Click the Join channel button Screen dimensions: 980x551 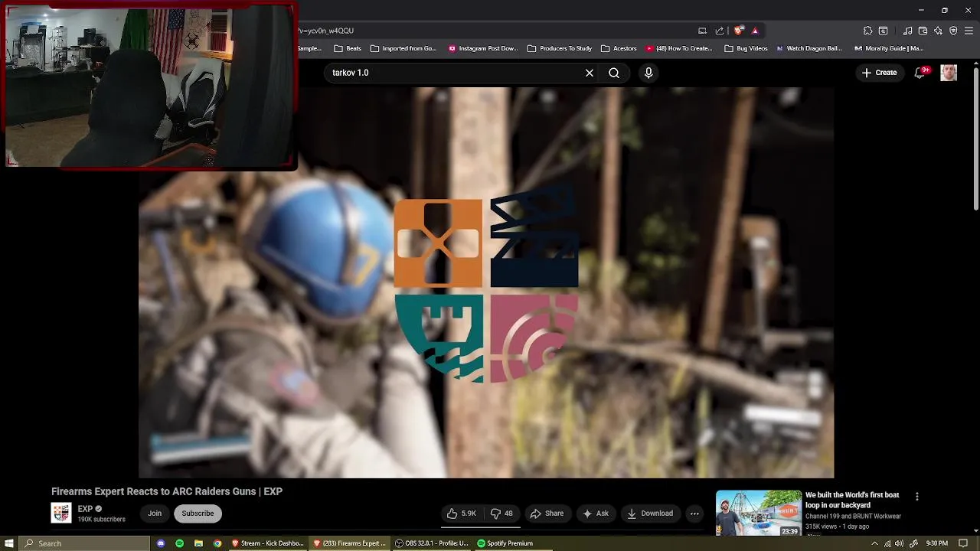(155, 514)
